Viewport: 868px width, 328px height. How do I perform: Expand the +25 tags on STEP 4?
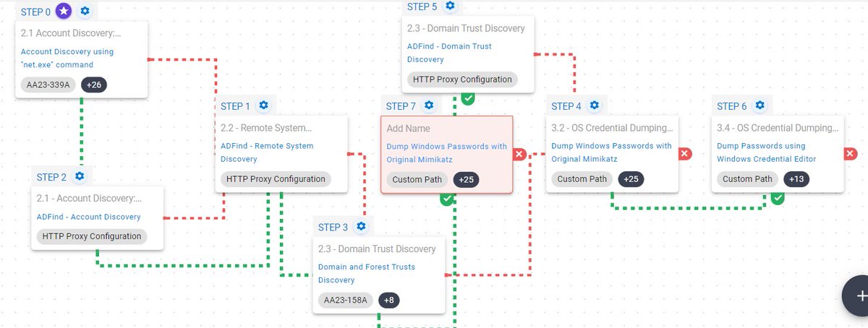click(x=631, y=179)
